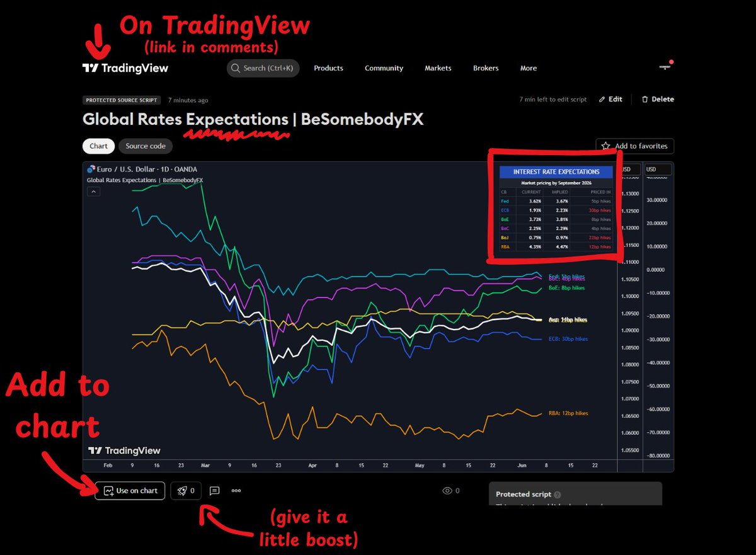Click the 'ECB: 30bp hikes' chart label
Screen dimensions: 756x555
[568, 339]
